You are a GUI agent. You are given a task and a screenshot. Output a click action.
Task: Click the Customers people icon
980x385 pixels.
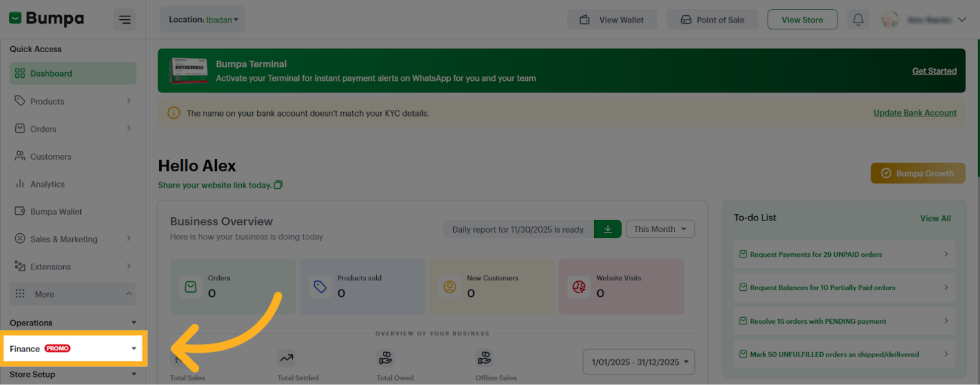(x=20, y=156)
